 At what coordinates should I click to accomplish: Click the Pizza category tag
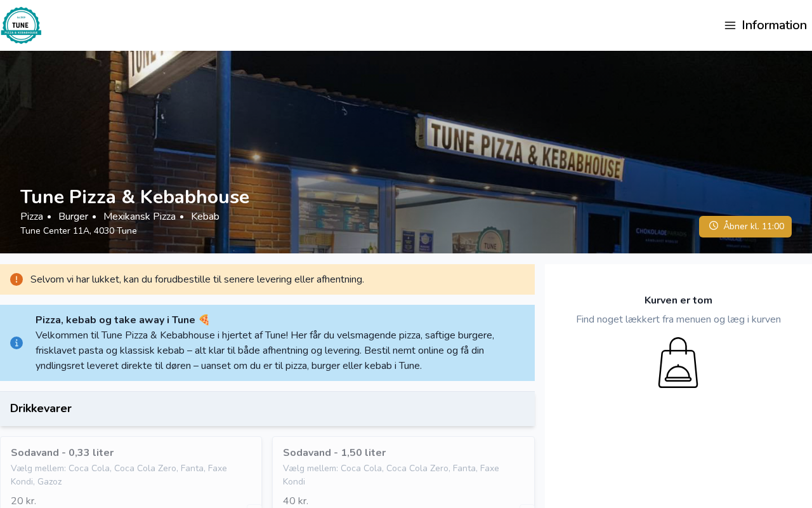coord(32,217)
